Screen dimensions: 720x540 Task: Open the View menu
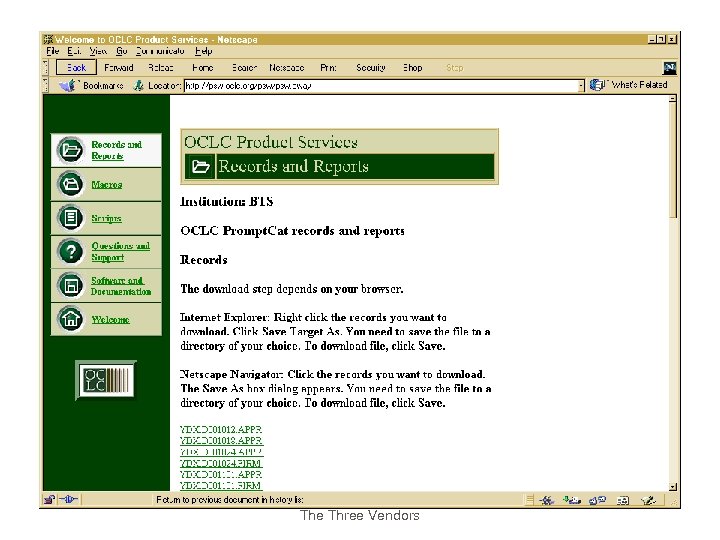click(98, 51)
